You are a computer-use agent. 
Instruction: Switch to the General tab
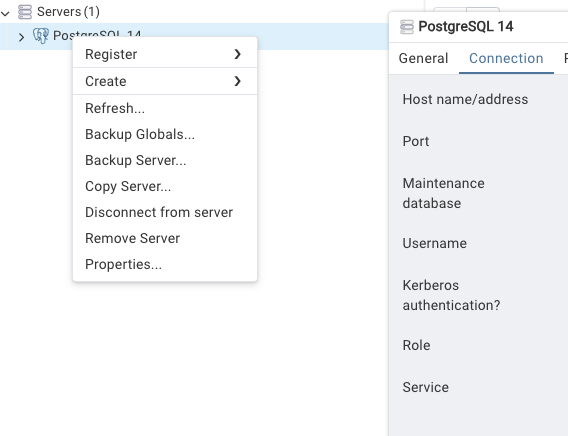[423, 58]
